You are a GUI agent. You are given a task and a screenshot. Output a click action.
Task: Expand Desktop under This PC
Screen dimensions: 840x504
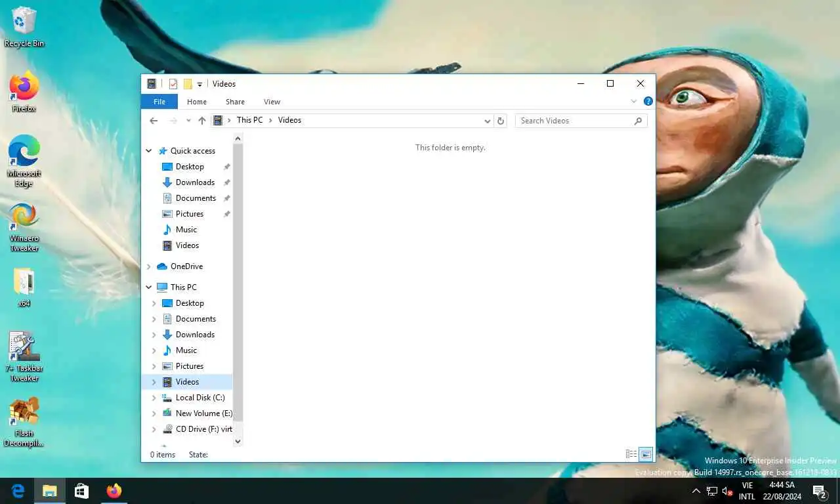[x=154, y=303]
